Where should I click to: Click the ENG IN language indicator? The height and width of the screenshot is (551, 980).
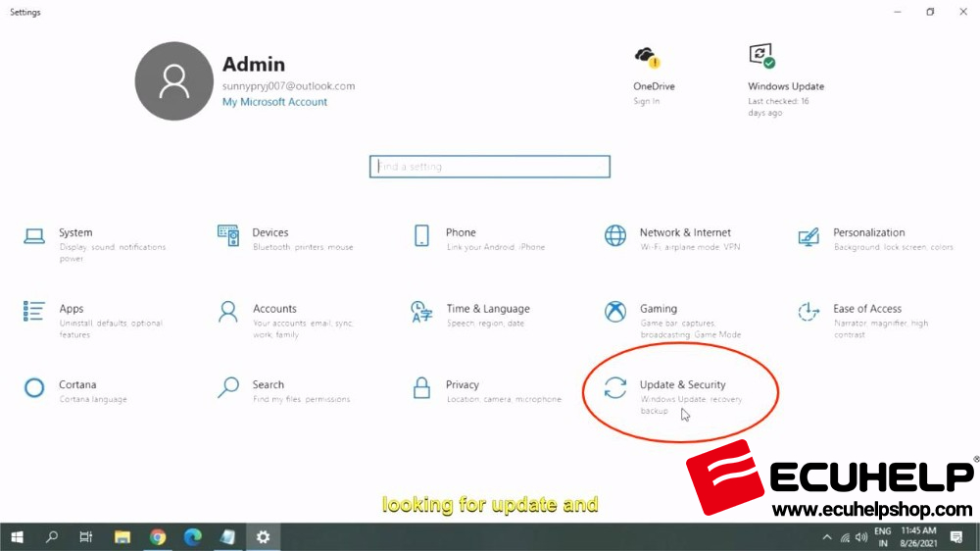[883, 537]
